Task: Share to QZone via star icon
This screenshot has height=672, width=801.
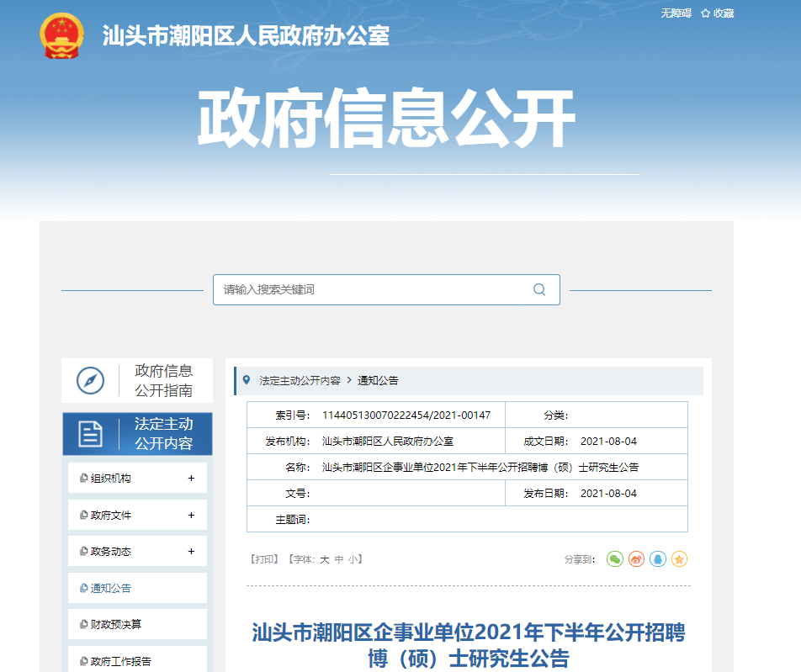Action: [x=679, y=558]
